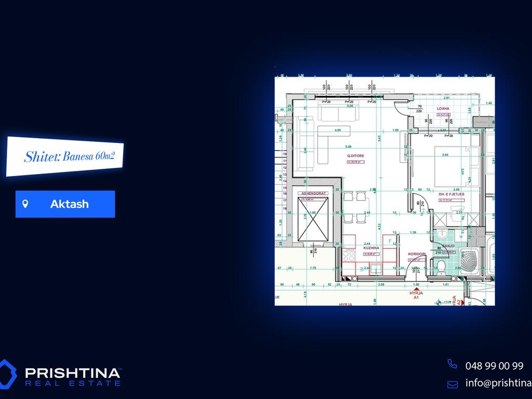Click the stove burners symbol in kitchen
The height and width of the screenshot is (399, 532).
click(x=348, y=255)
